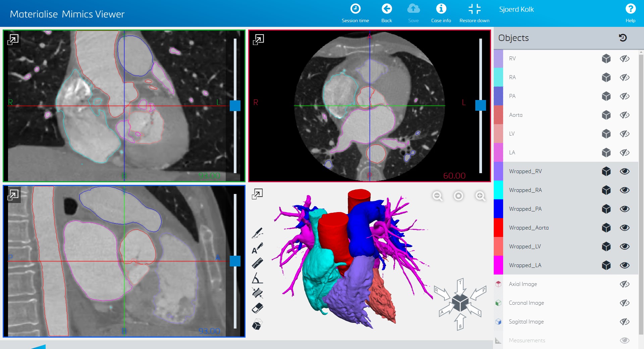Toggle Measurements visibility
This screenshot has width=644, height=349.
coord(625,341)
